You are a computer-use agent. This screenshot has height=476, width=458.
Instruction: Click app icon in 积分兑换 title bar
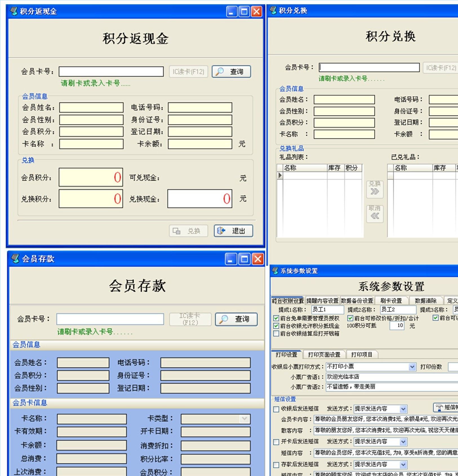pos(273,10)
